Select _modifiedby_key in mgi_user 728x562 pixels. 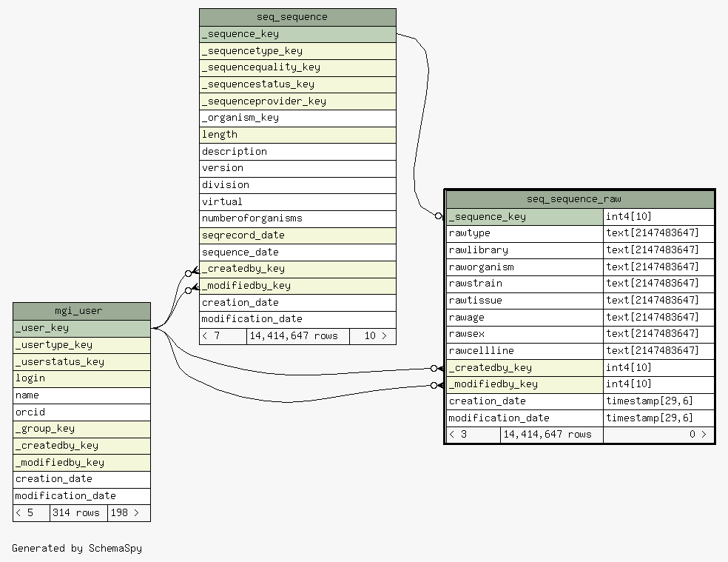click(x=81, y=463)
